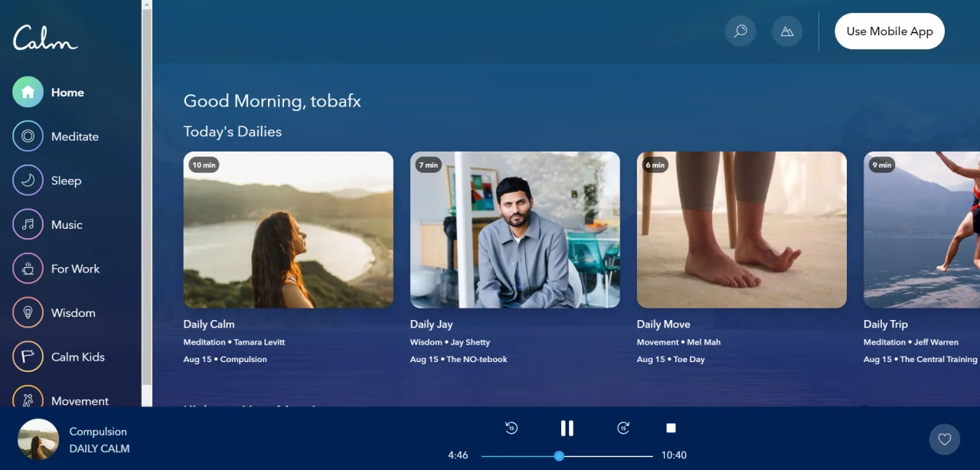Click "Movement • Mel Mah" text

[678, 342]
